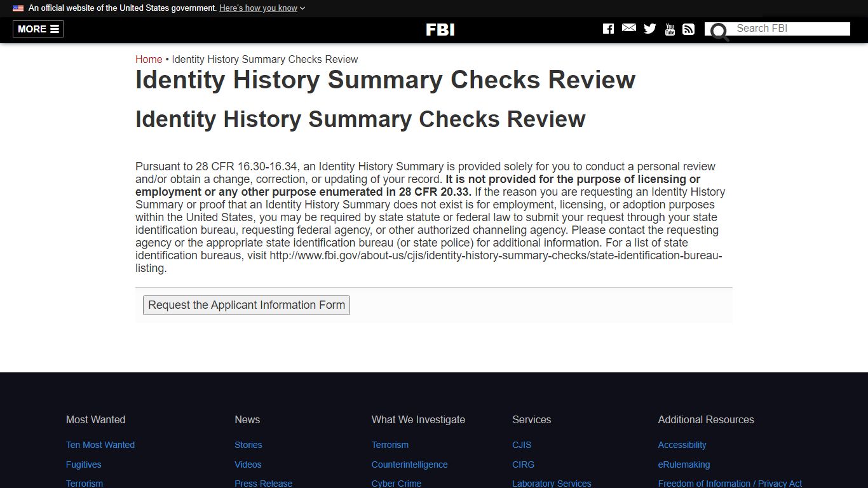Click the state identification bureau URL text
The width and height of the screenshot is (868, 488).
(x=429, y=262)
